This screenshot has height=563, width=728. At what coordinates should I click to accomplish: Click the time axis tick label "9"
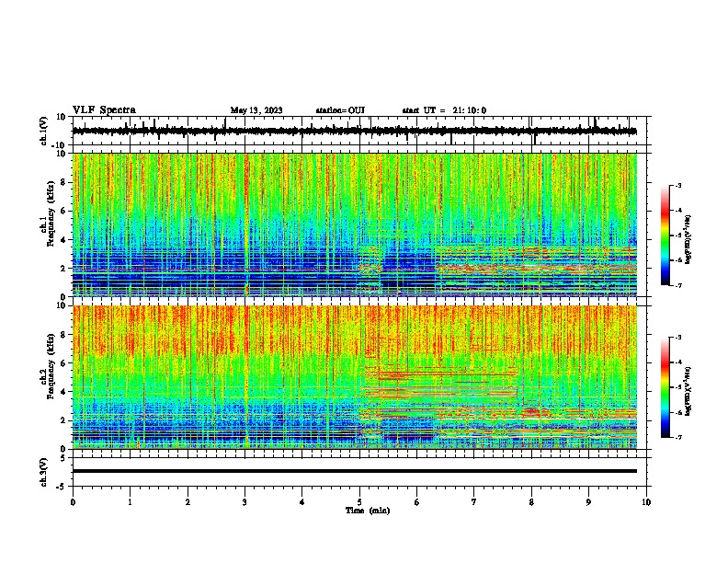pyautogui.click(x=588, y=502)
